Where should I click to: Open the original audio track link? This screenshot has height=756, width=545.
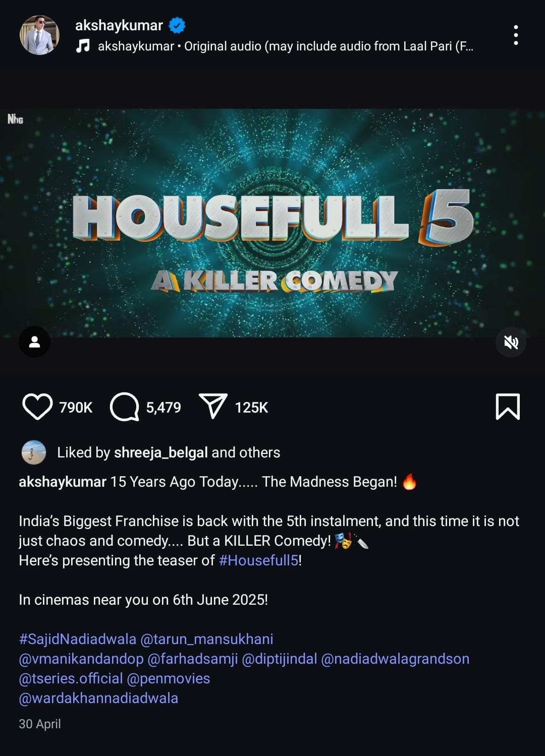pyautogui.click(x=286, y=46)
